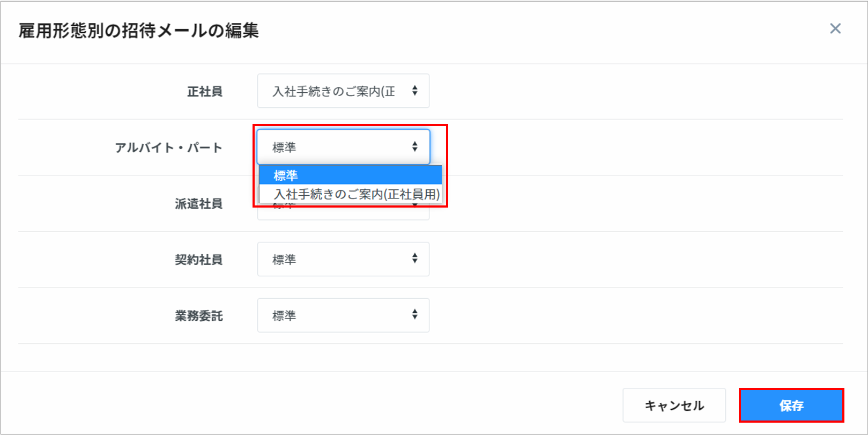This screenshot has width=868, height=435.
Task: Collapse the open アルバイト・パート dropdown field
Action: pyautogui.click(x=343, y=147)
